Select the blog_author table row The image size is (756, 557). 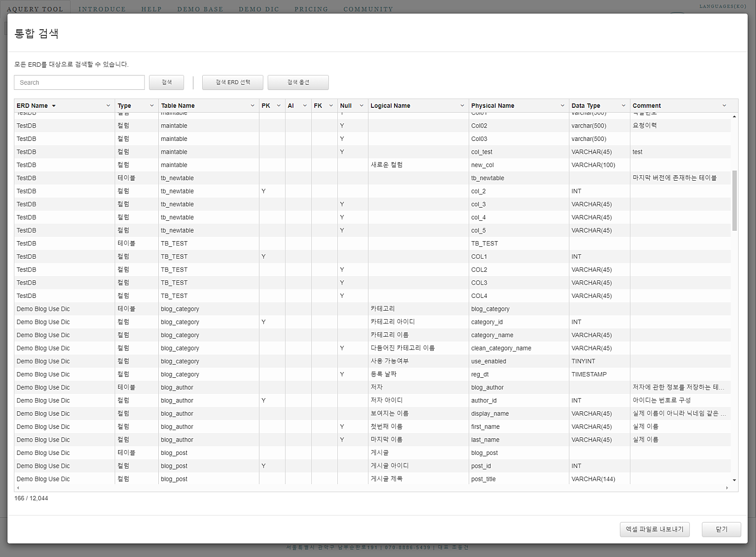point(177,387)
